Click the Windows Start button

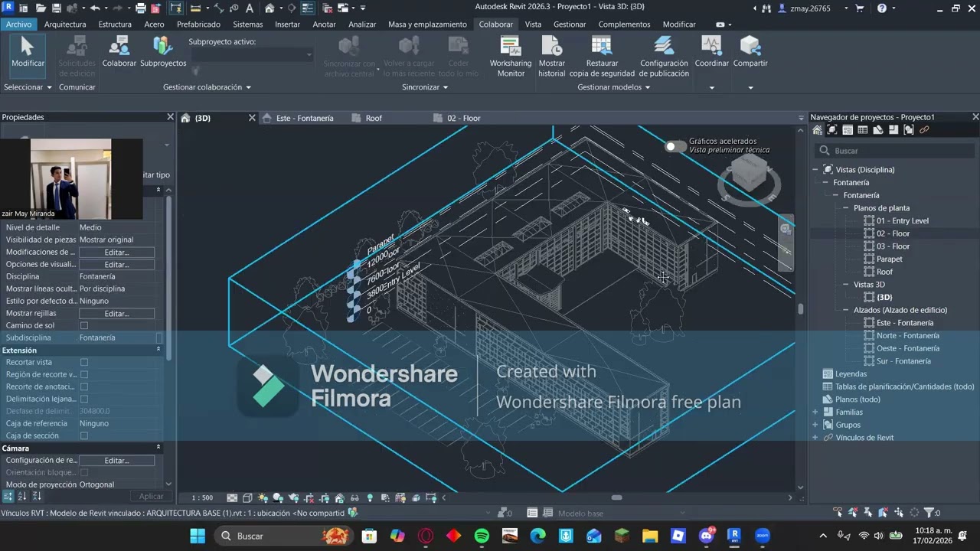(x=198, y=536)
